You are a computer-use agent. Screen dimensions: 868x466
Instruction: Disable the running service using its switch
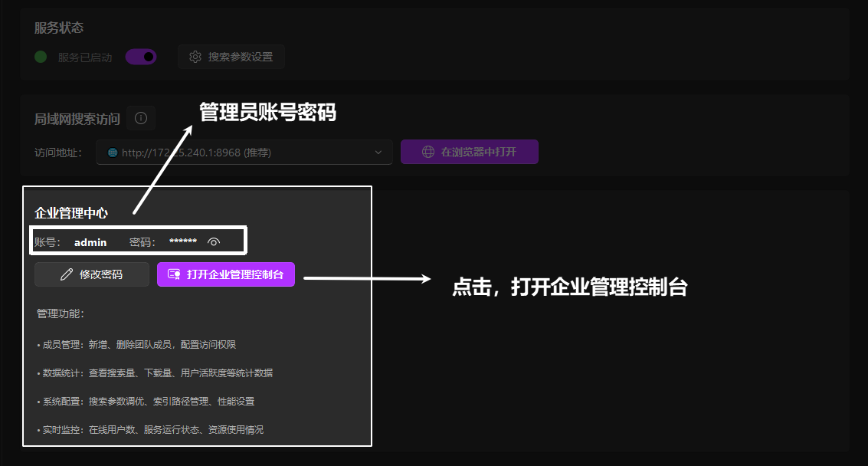(141, 56)
